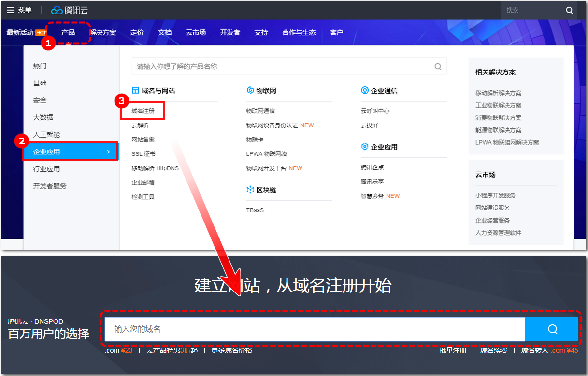Open 消费物联解决方案 link
588x376 pixels.
pyautogui.click(x=498, y=118)
